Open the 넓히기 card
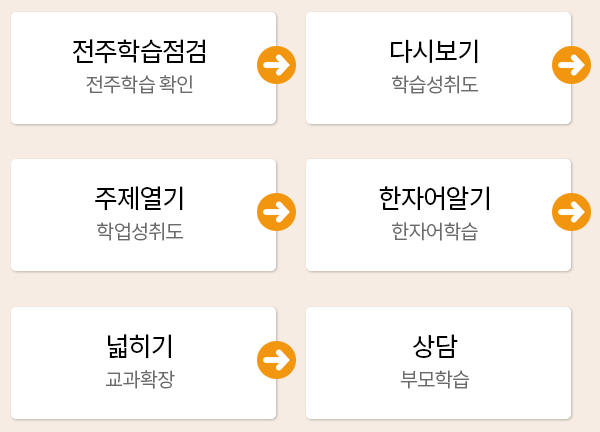This screenshot has width=600, height=432. click(x=143, y=363)
